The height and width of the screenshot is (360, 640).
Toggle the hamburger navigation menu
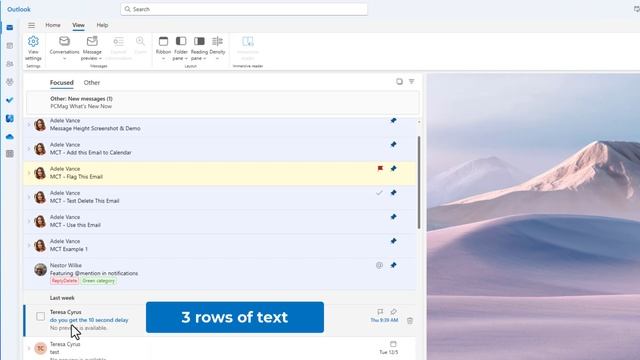click(x=31, y=25)
